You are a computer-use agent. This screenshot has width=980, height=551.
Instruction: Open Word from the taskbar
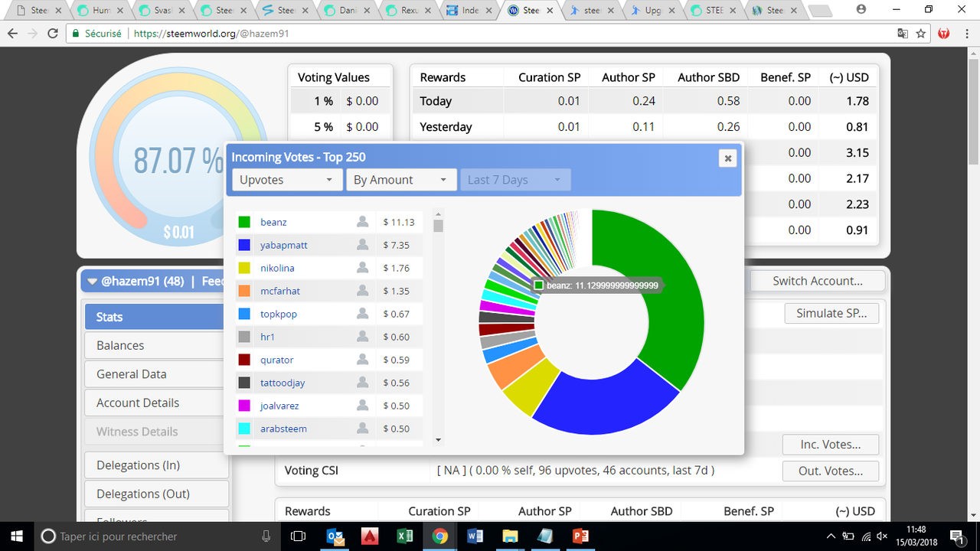(x=475, y=536)
